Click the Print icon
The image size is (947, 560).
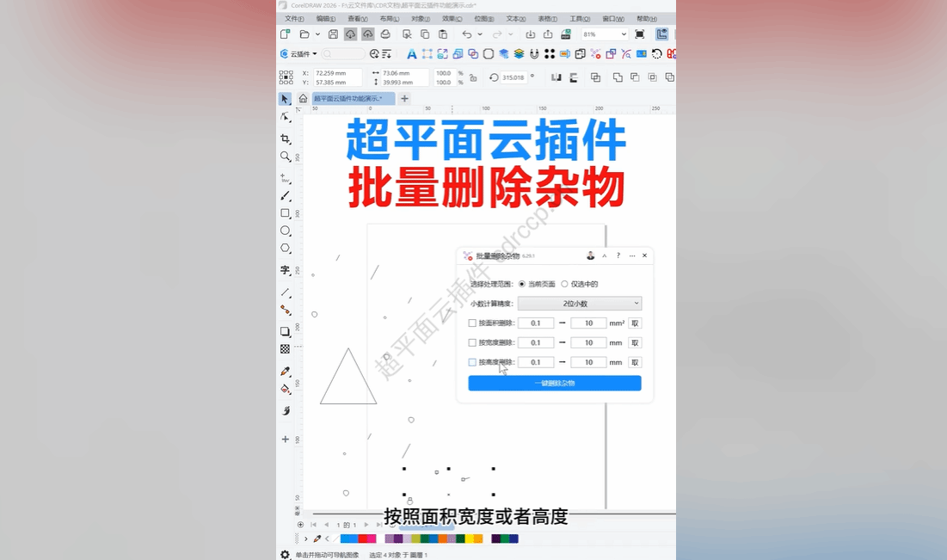pyautogui.click(x=385, y=34)
